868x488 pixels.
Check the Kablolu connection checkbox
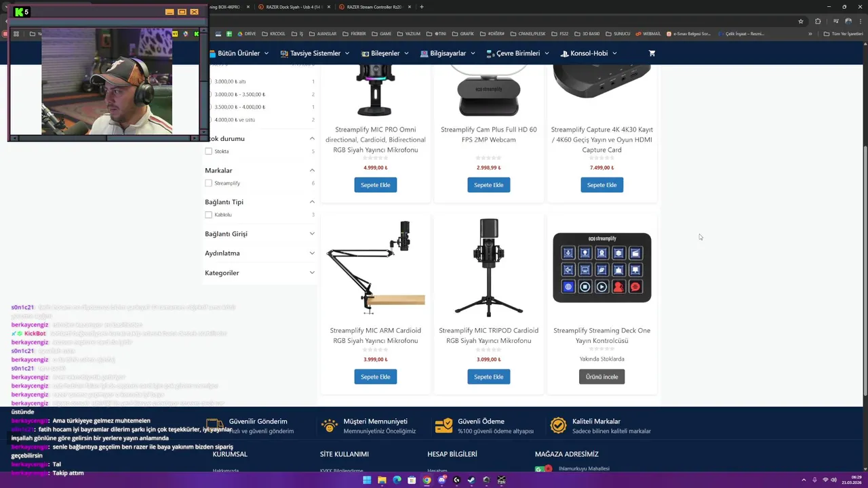pos(208,215)
